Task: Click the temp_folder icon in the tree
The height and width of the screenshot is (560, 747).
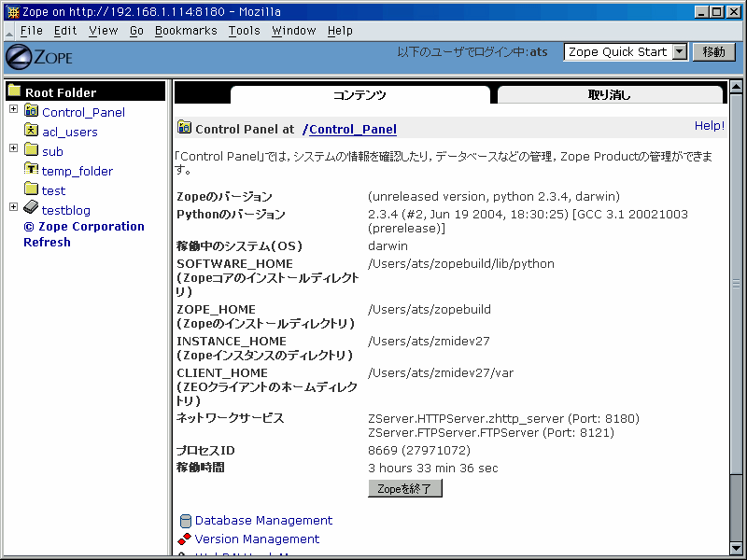Action: click(32, 169)
